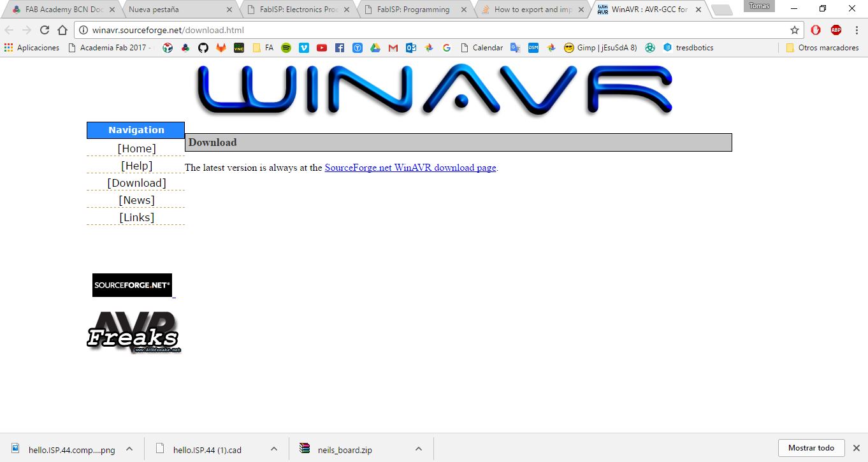Expand options for neils_board.zip download
868x462 pixels.
click(x=419, y=449)
